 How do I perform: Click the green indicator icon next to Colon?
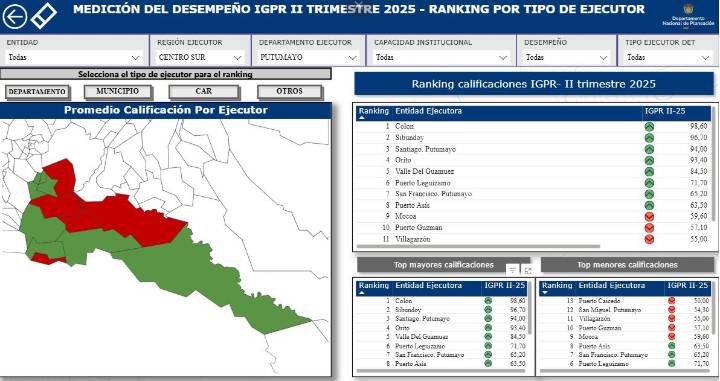click(x=649, y=127)
